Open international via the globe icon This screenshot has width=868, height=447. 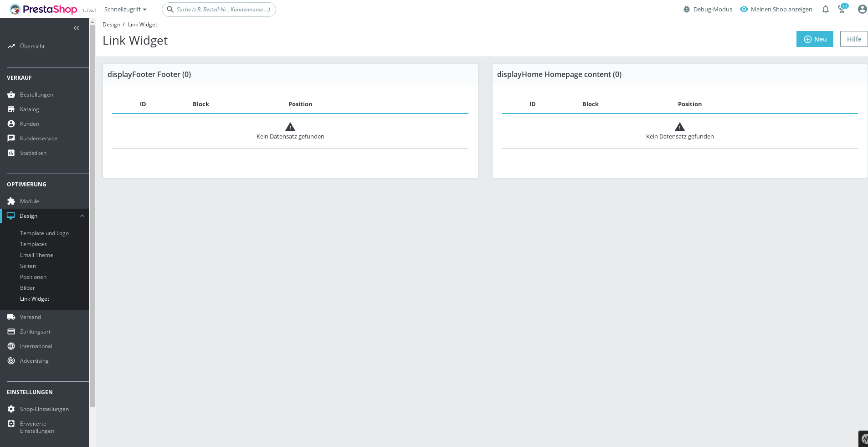[x=11, y=346]
